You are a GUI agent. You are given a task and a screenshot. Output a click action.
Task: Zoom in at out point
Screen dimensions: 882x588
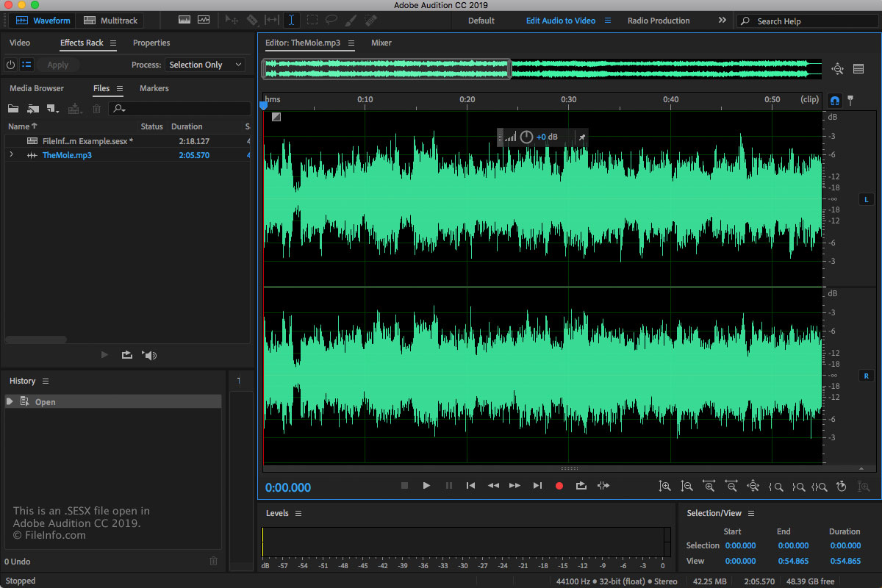[x=797, y=486]
